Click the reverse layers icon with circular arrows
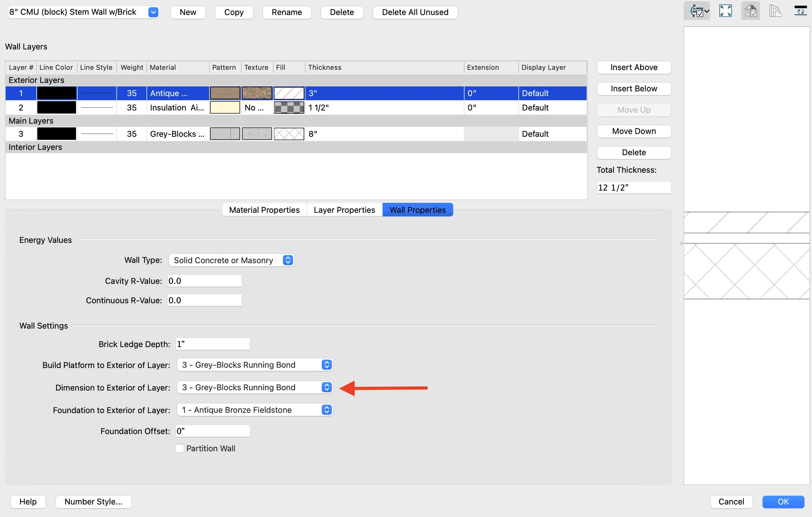Viewport: 812px width, 517px height. click(x=800, y=11)
